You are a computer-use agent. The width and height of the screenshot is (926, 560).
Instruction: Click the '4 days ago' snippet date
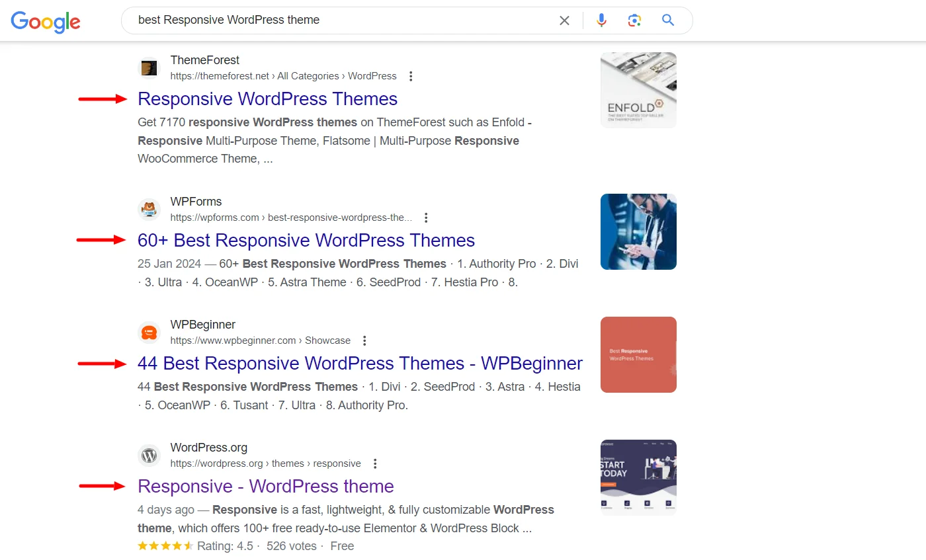(166, 510)
